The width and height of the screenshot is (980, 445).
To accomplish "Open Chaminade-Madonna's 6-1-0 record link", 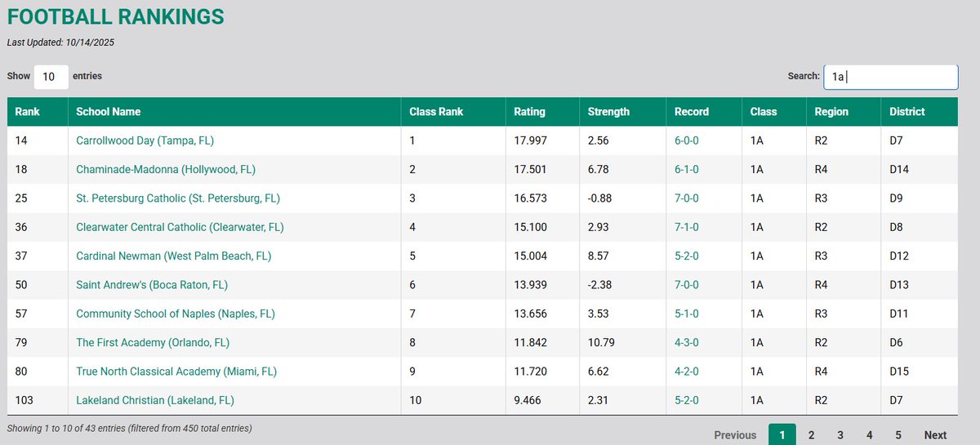I will (x=687, y=170).
